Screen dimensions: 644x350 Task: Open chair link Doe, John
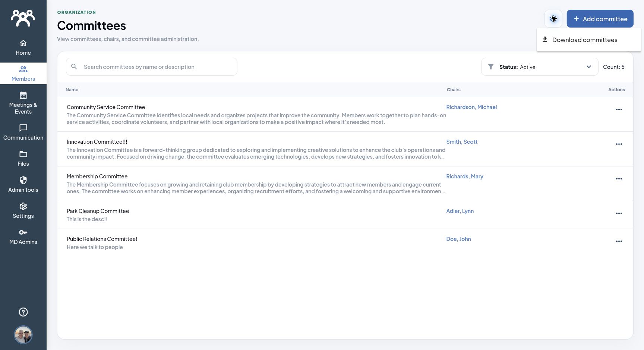458,239
